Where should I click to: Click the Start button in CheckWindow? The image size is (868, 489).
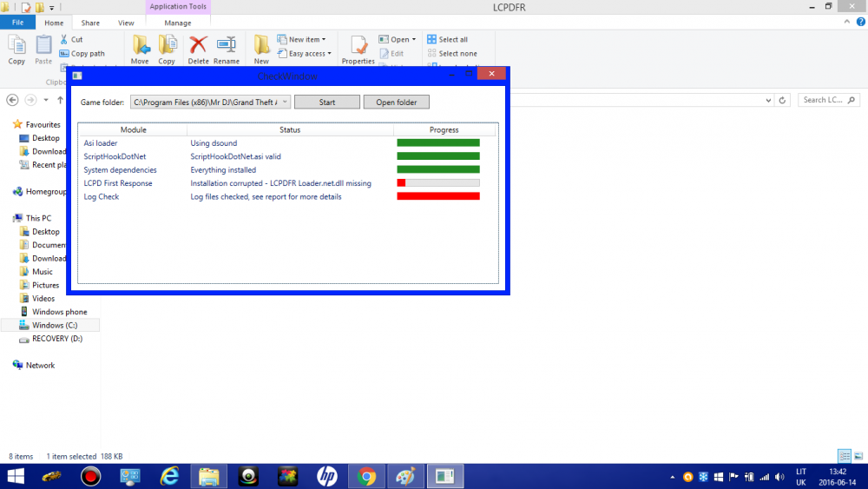[x=327, y=102]
